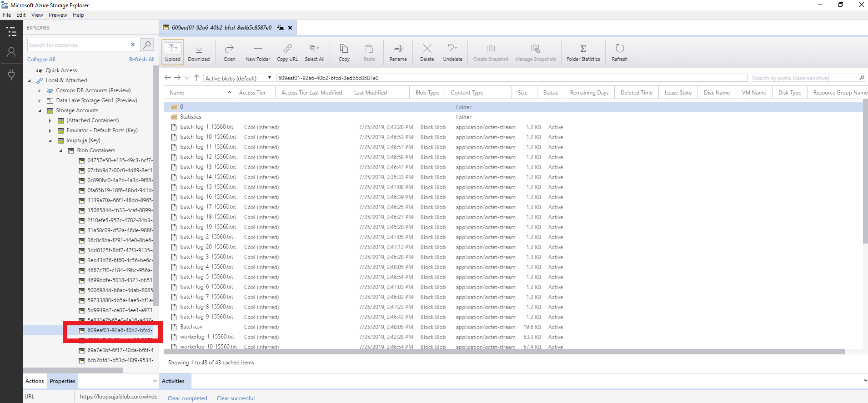Viewport: 868px width, 403px height.
Task: Select the folder named 0
Action: click(513, 107)
